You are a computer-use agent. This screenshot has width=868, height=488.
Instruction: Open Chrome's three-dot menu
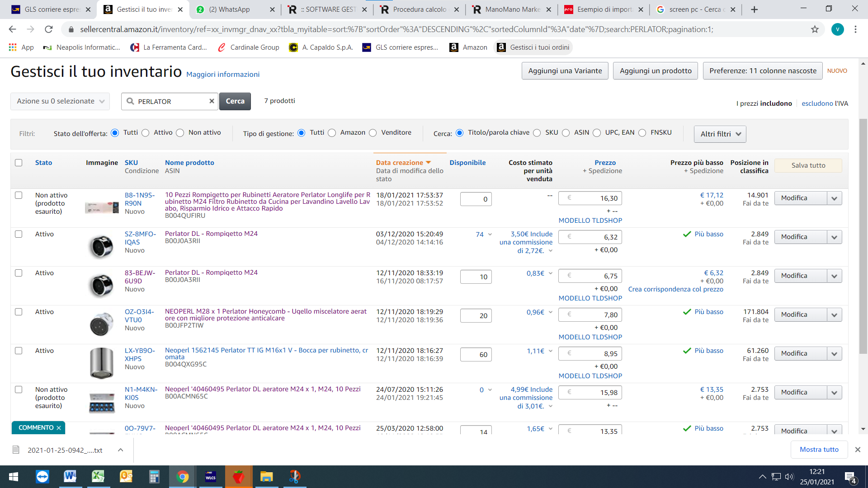click(855, 29)
